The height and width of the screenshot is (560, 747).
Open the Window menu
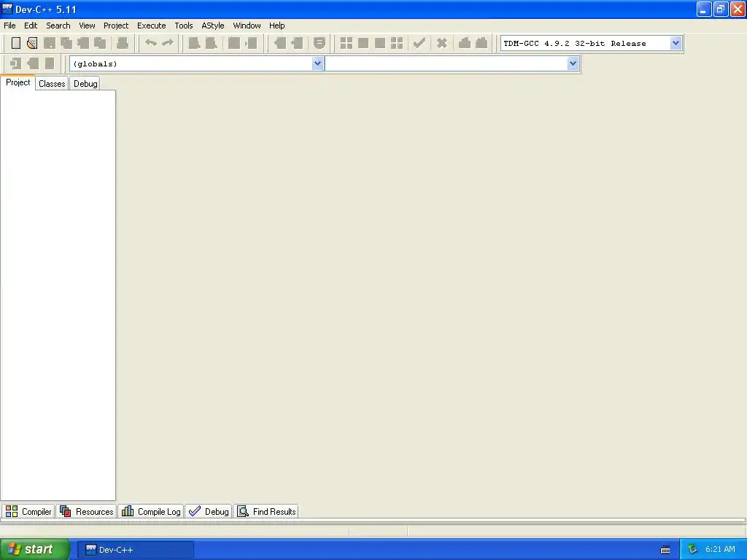(x=247, y=26)
